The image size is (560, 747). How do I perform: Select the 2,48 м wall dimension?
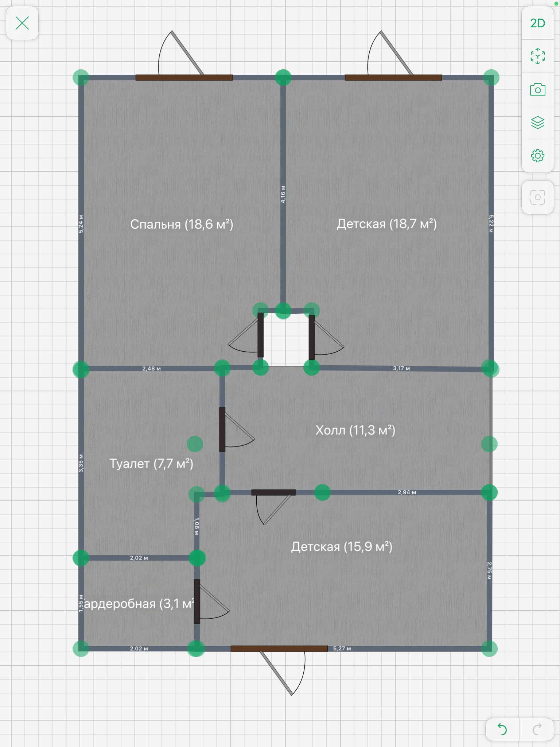point(151,368)
